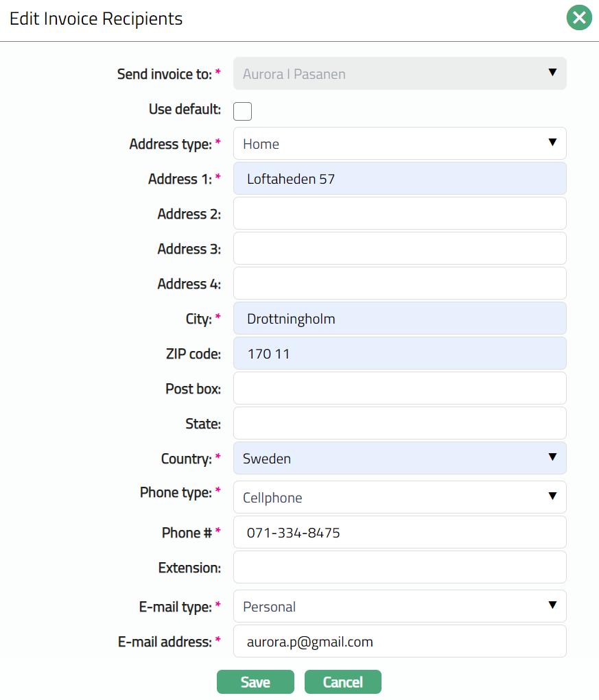Image resolution: width=599 pixels, height=700 pixels.
Task: Focus the Extension input field
Action: coord(399,568)
